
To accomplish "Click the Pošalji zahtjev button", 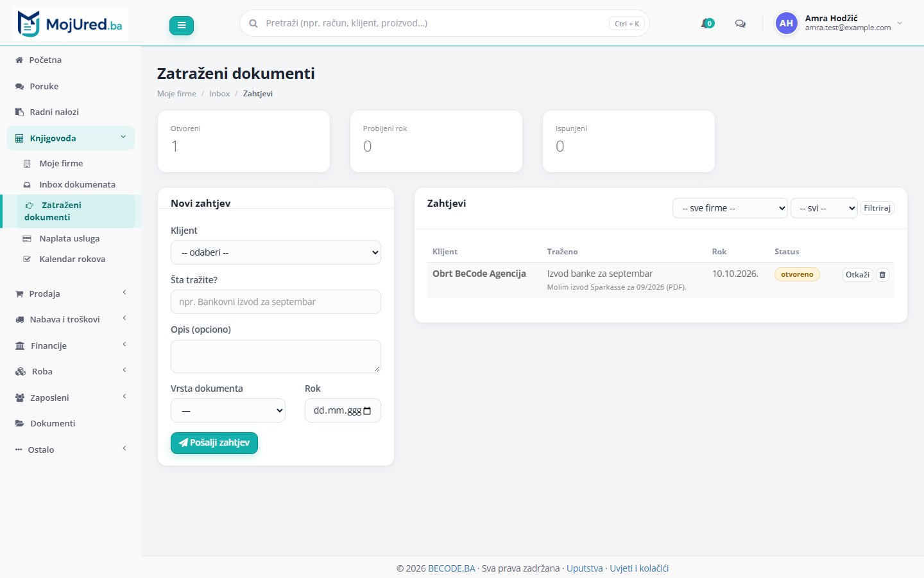I will click(214, 443).
